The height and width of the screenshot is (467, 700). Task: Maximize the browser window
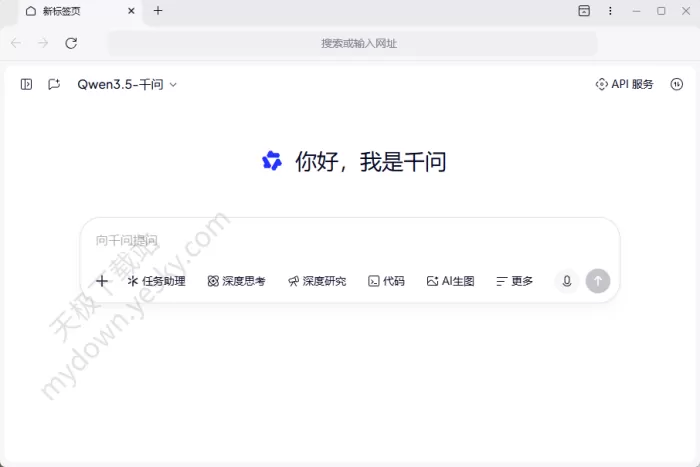click(x=661, y=11)
